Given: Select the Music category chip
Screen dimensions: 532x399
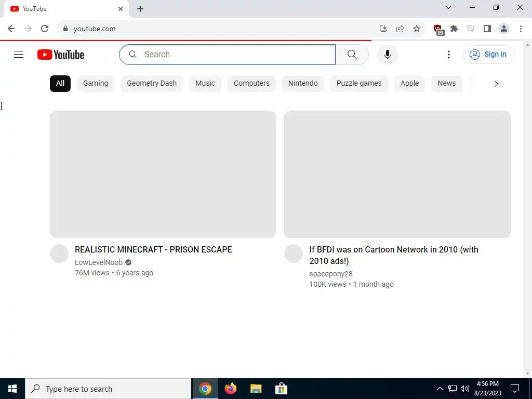Looking at the screenshot, I should coord(205,84).
